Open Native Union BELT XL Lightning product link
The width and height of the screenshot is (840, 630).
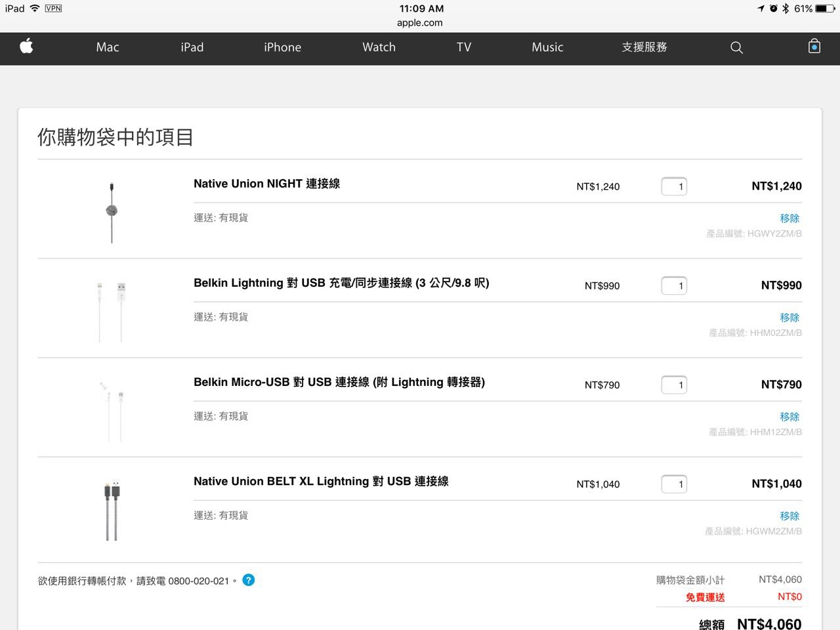(x=321, y=481)
